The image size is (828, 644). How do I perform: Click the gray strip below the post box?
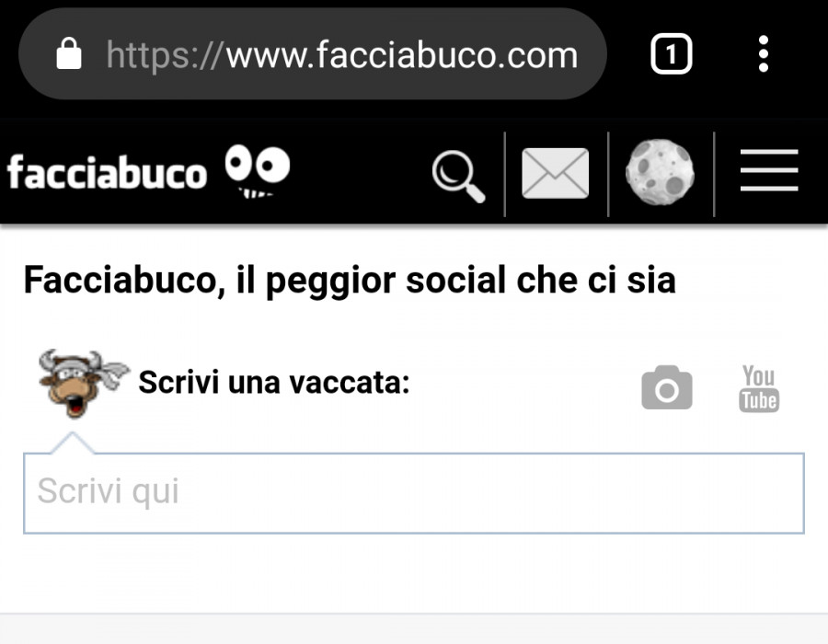pos(414,628)
